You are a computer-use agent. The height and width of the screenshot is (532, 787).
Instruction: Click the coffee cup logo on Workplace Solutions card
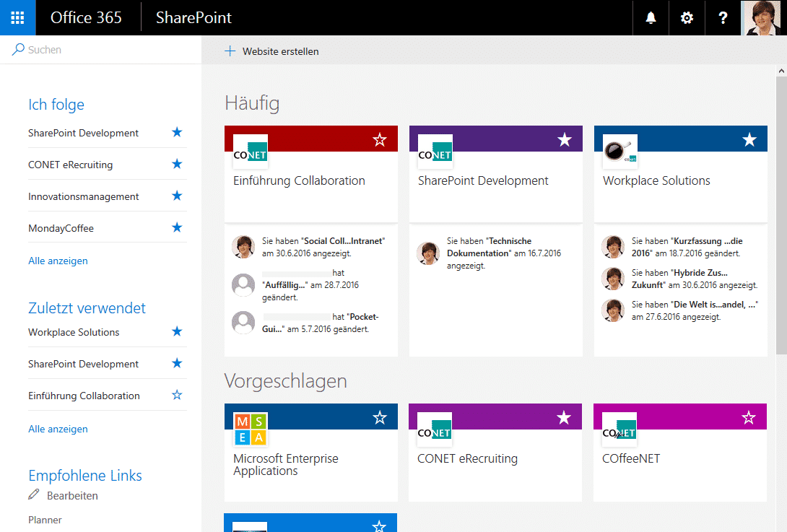(x=620, y=151)
